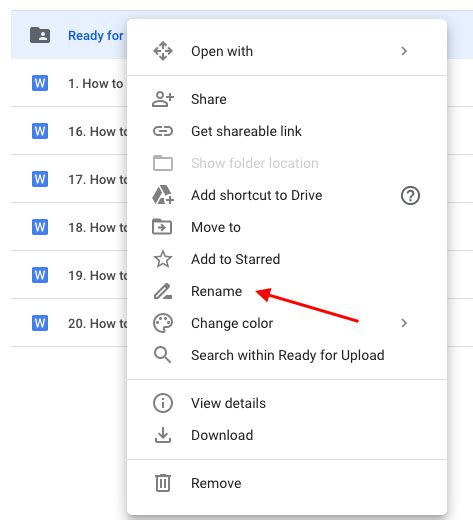
Task: Expand the Open with submenu arrow
Action: [x=404, y=51]
